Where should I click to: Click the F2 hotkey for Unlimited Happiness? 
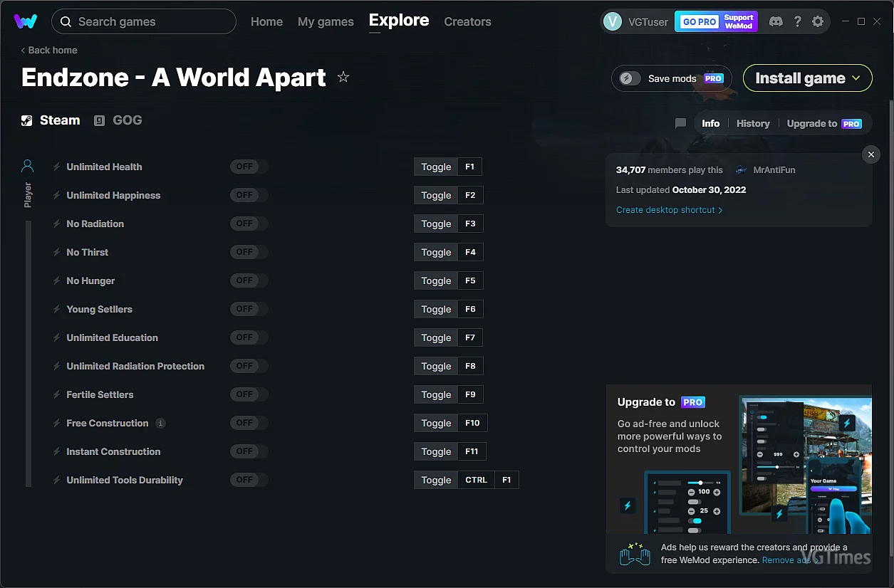click(x=470, y=195)
